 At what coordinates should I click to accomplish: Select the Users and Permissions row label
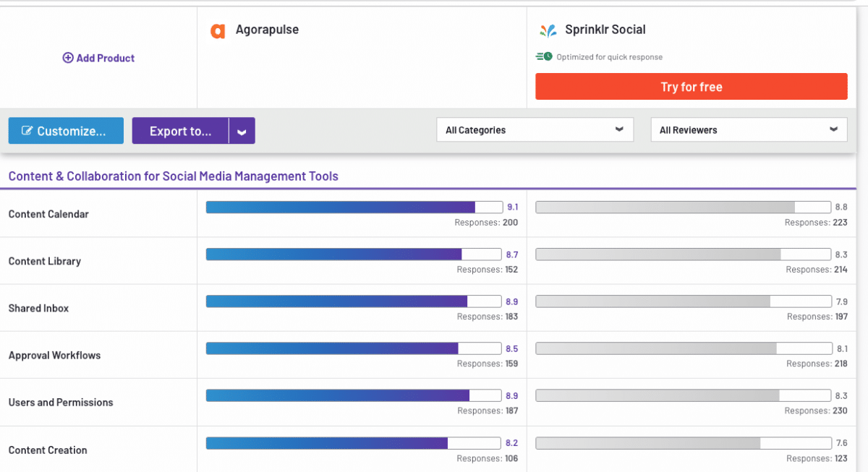[61, 403]
